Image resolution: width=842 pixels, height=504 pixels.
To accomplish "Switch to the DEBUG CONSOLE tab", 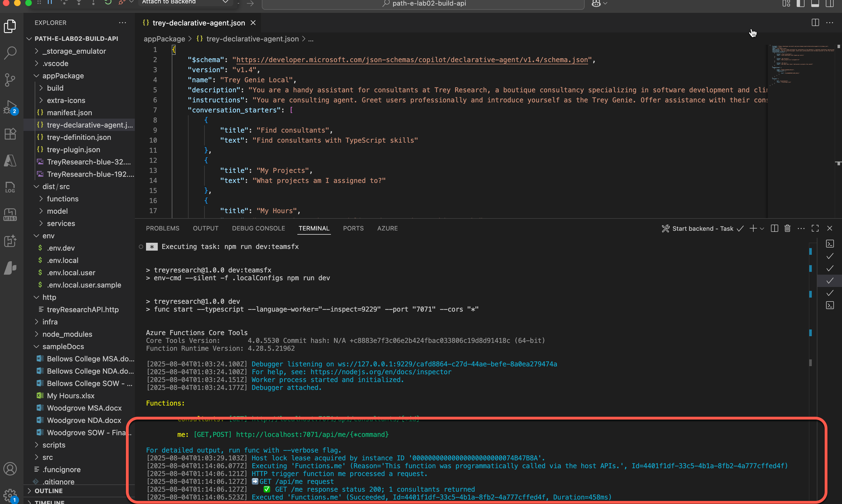I will [258, 228].
